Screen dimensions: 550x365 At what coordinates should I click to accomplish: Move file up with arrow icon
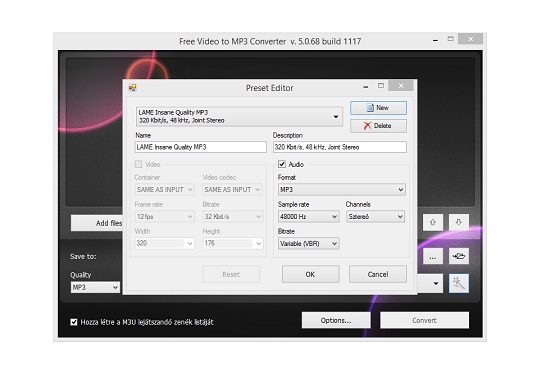(432, 222)
